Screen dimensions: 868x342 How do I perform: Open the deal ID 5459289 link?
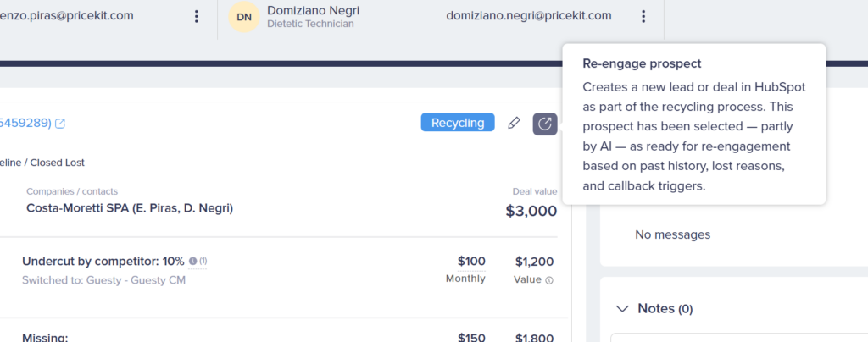coord(24,124)
